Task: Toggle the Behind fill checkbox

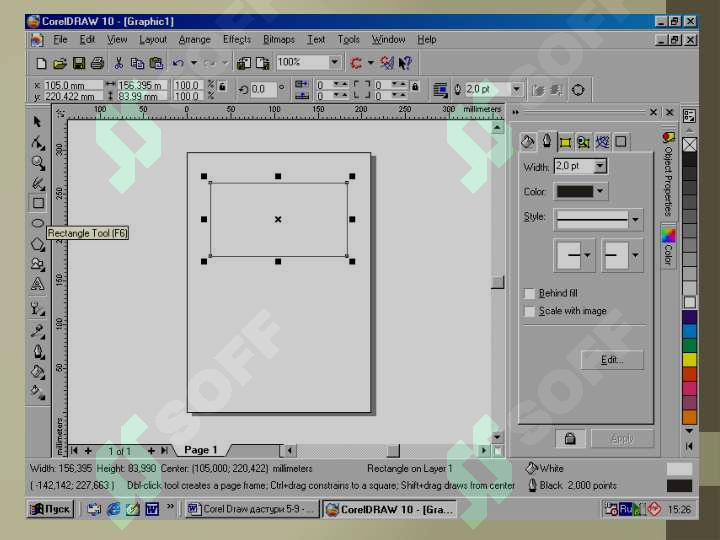Action: click(529, 293)
